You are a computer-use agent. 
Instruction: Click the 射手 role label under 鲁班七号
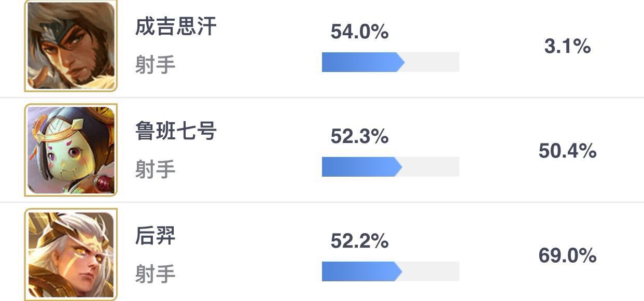(156, 169)
